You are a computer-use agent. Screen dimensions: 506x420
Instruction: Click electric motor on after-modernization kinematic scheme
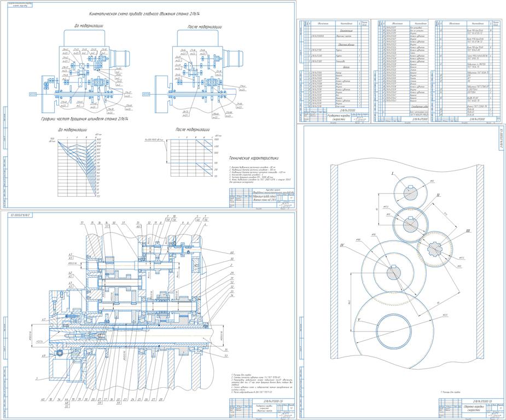coord(232,58)
